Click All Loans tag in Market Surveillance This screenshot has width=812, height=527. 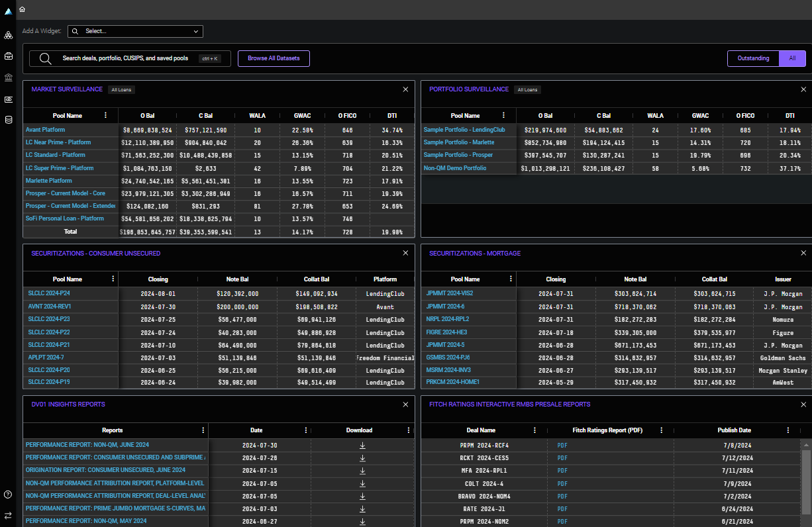(121, 89)
